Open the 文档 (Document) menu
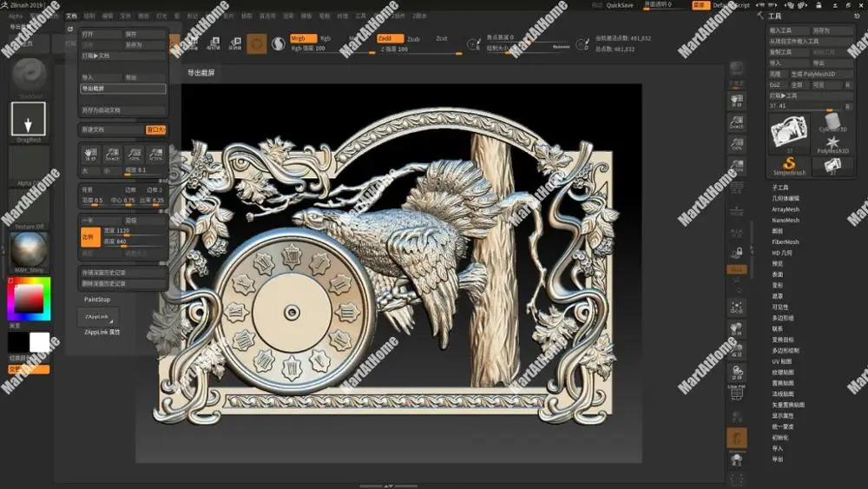 [72, 16]
